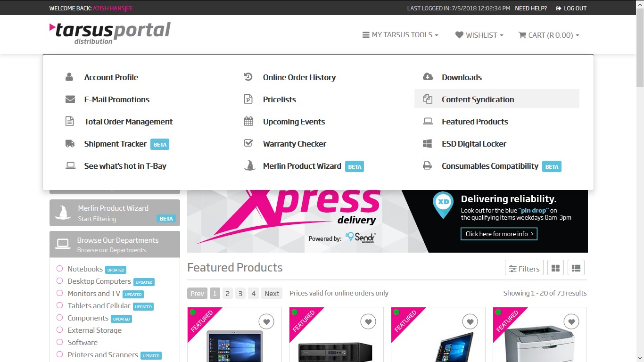The width and height of the screenshot is (644, 362).
Task: Switch to grid view layout icon
Action: [555, 268]
